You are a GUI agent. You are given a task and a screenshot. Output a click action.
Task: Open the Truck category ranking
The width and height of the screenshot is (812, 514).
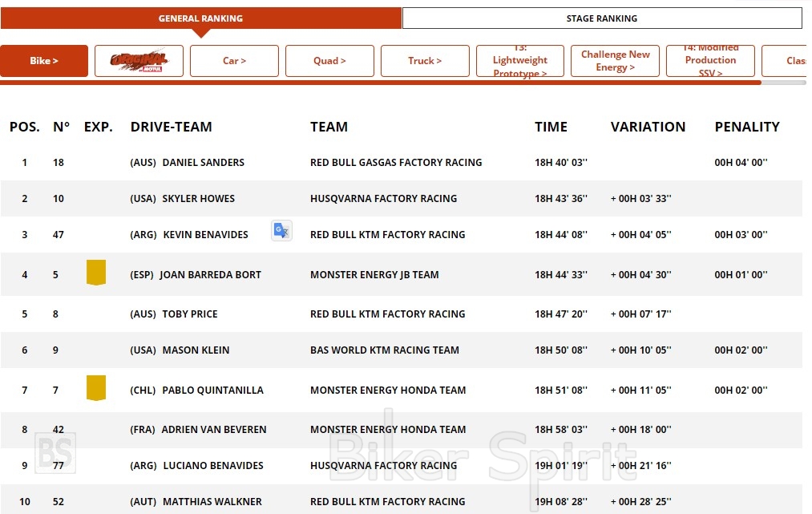[x=425, y=61]
